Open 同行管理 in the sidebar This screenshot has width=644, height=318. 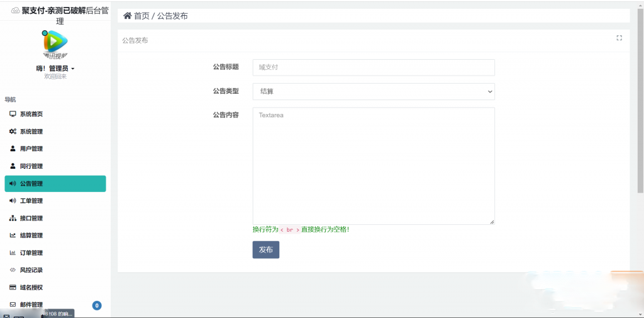coord(31,166)
